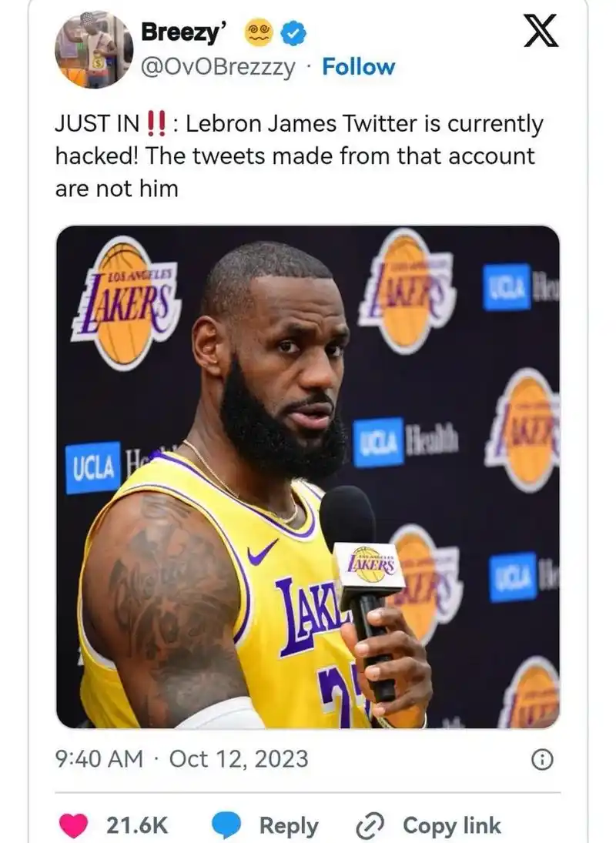The image size is (616, 843).
Task: Open the info icon beside the date
Action: (543, 760)
